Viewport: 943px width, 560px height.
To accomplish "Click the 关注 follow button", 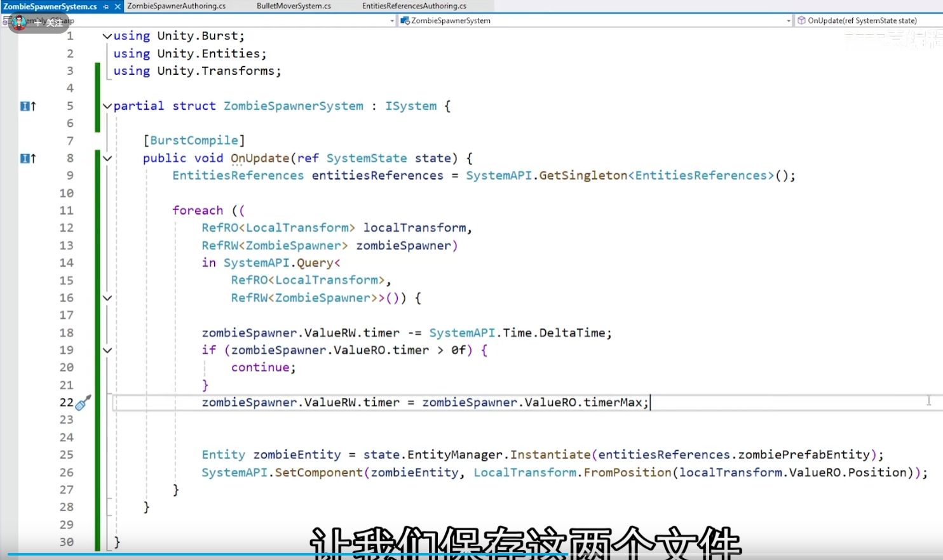I will (x=50, y=22).
